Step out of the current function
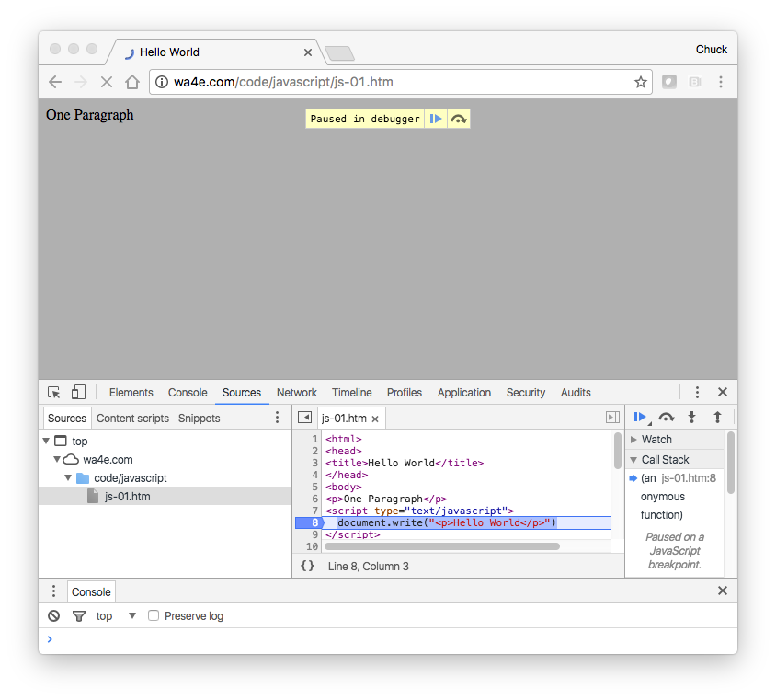This screenshot has width=776, height=700. (717, 418)
